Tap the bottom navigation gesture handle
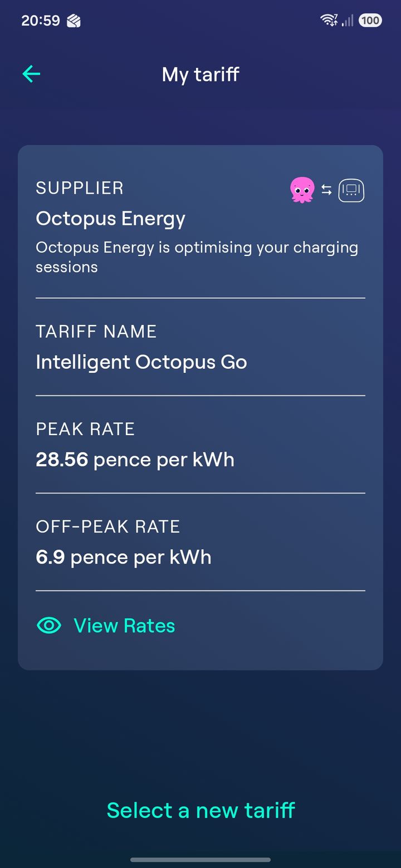Image resolution: width=401 pixels, height=868 pixels. tap(200, 860)
